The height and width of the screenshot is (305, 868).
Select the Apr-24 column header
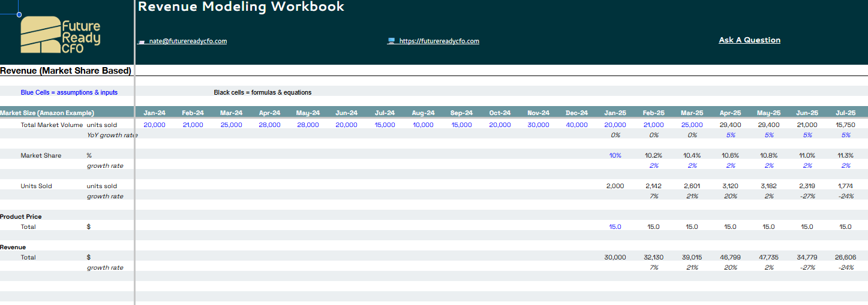coord(270,113)
